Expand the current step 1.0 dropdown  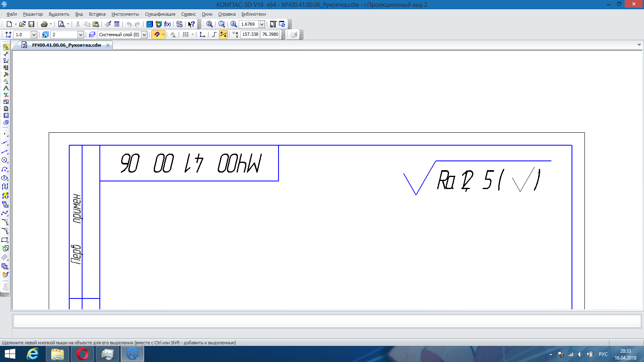pyautogui.click(x=34, y=35)
